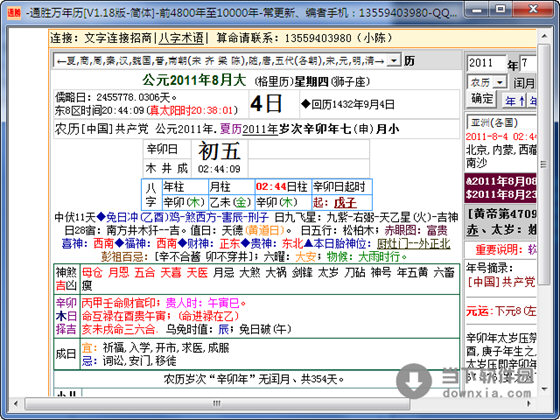Click the 神煞吉凶 row label
This screenshot has width=560, height=420.
(66, 279)
